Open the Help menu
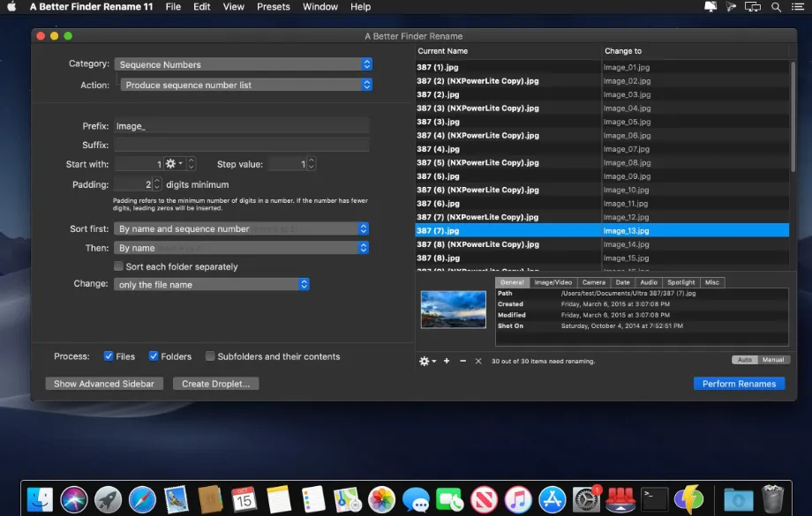Image resolution: width=812 pixels, height=516 pixels. [x=360, y=7]
